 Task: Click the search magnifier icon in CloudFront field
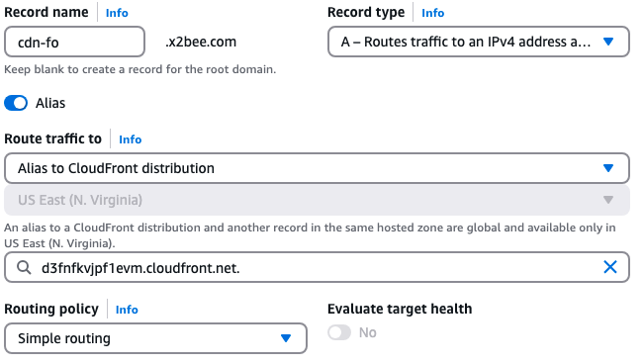pyautogui.click(x=24, y=268)
